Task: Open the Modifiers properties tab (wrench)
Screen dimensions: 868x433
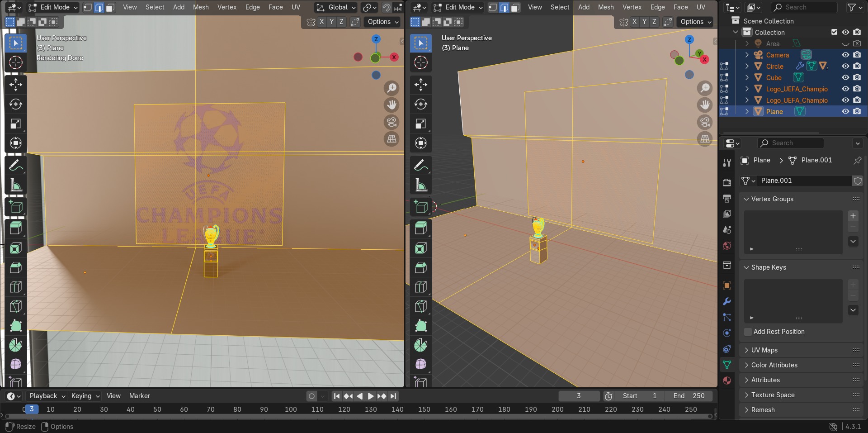Action: pos(727,301)
